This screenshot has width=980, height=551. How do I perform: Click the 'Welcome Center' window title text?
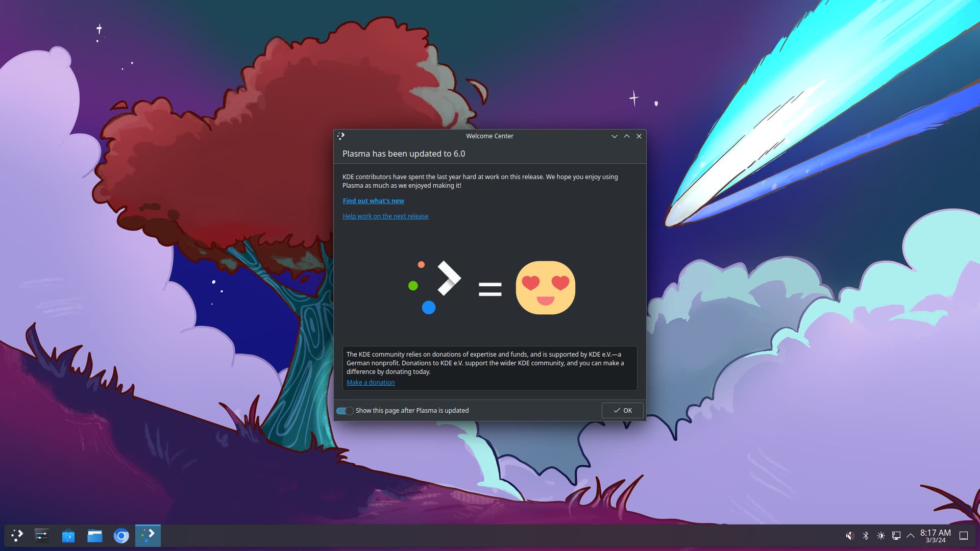pos(489,136)
